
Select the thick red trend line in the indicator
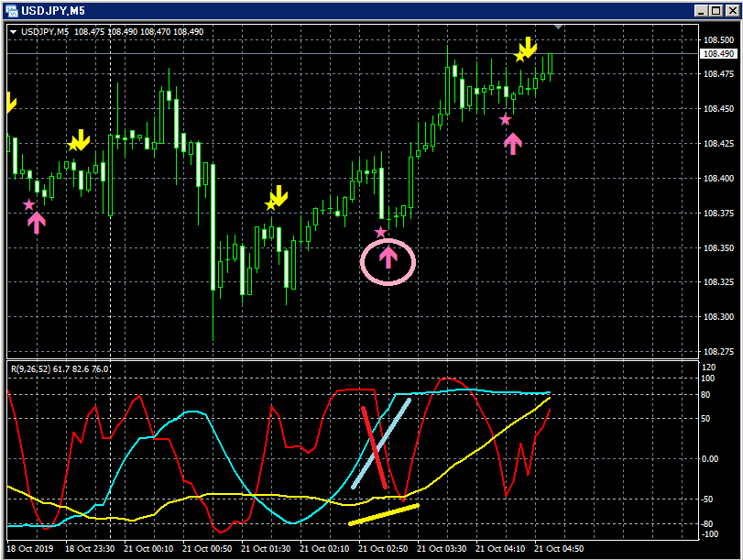click(375, 447)
